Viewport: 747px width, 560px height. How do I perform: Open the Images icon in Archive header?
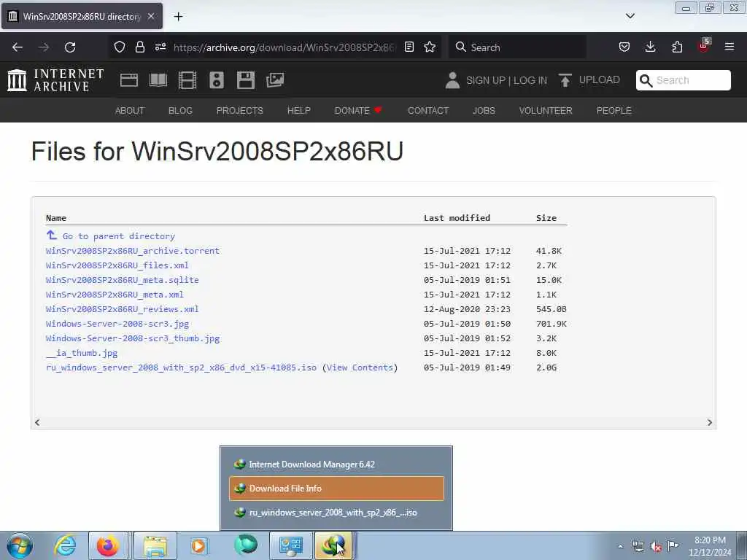tap(275, 80)
